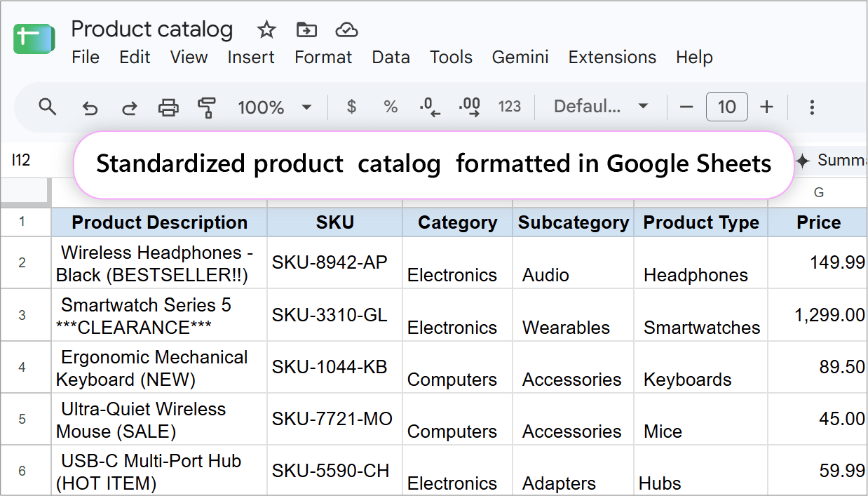Decrease decimal places
The width and height of the screenshot is (868, 496).
coord(430,107)
